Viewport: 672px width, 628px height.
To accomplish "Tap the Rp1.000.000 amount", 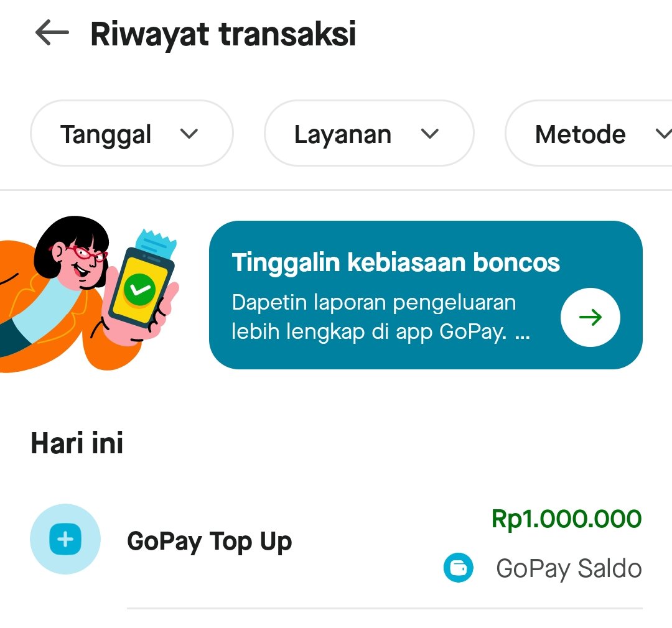I will [x=566, y=519].
